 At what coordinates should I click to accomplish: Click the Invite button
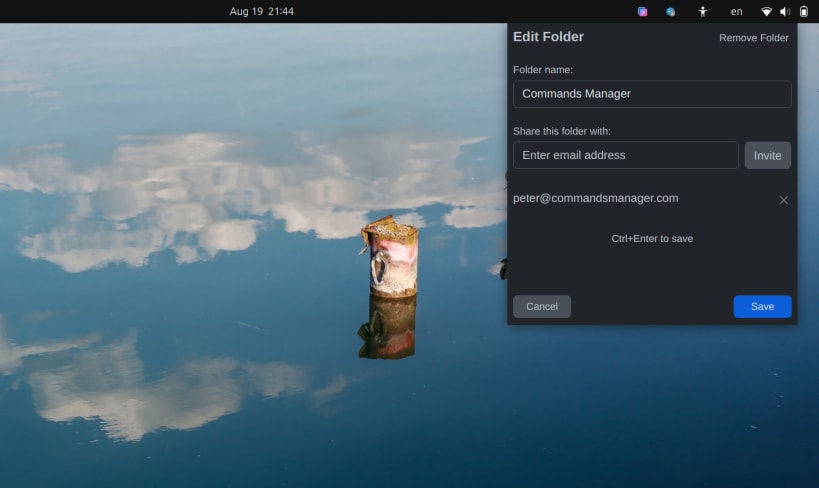(767, 155)
